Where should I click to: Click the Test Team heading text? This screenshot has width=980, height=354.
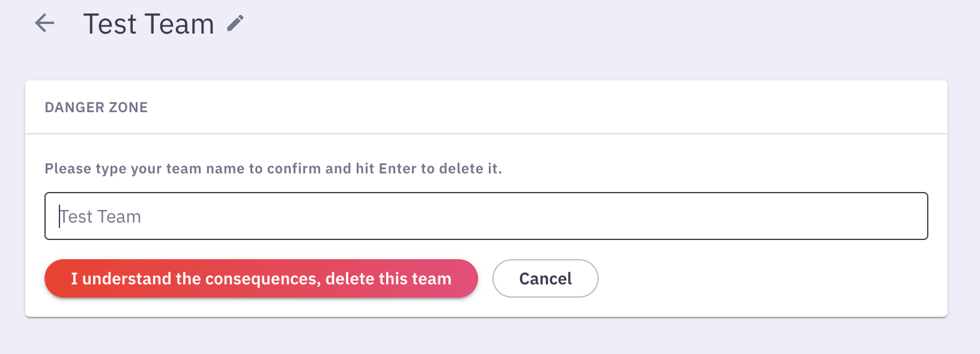148,25
